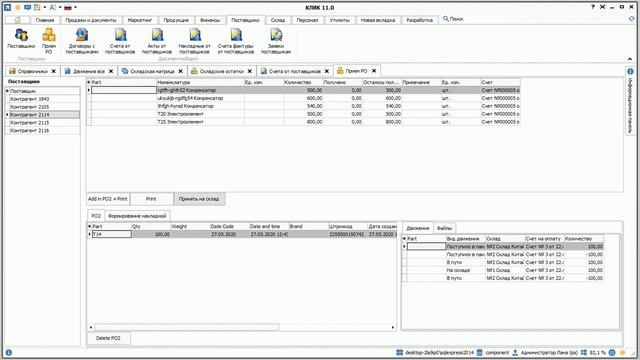Click the help question mark icon
This screenshot has height=360, width=640.
tap(593, 7)
